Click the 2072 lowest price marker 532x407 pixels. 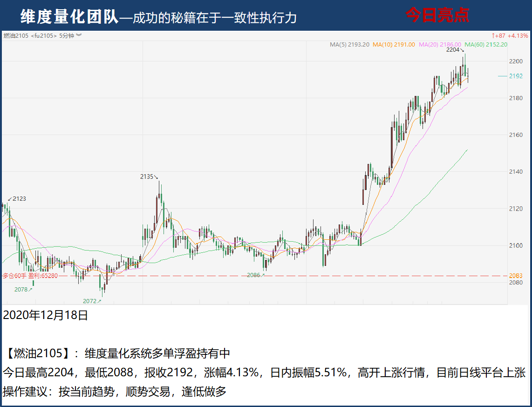coord(90,301)
